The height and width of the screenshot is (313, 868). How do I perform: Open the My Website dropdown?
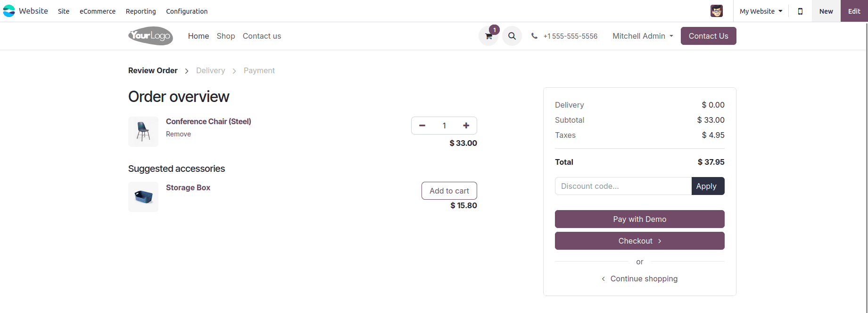click(760, 11)
